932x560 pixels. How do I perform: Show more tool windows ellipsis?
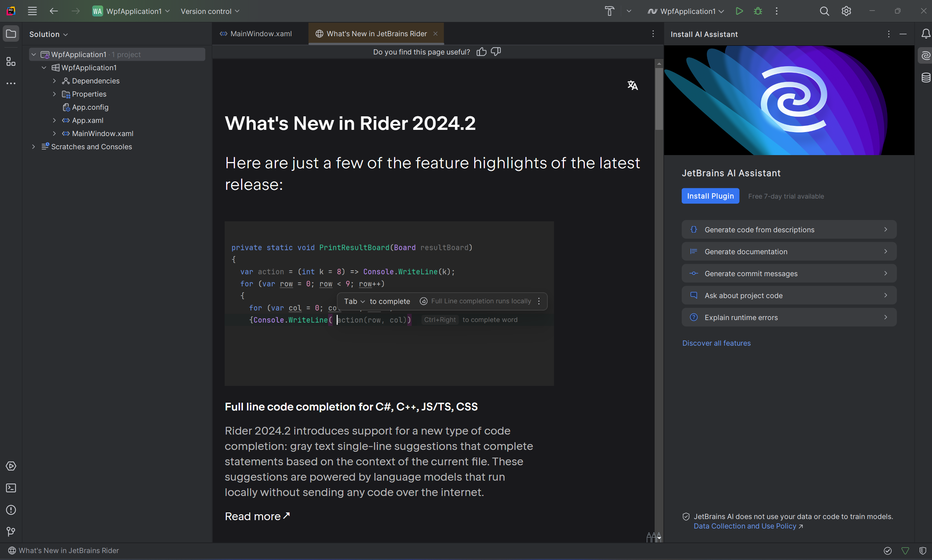point(11,83)
